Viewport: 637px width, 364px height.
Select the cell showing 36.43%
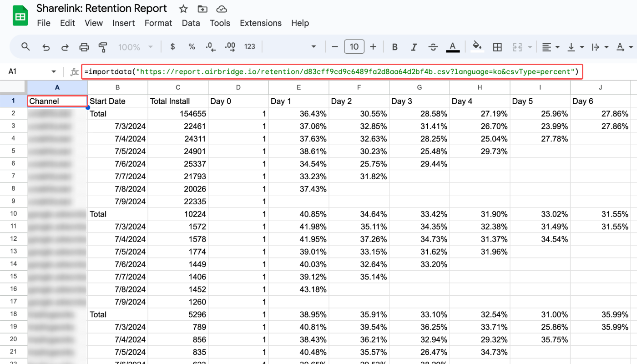(x=298, y=114)
